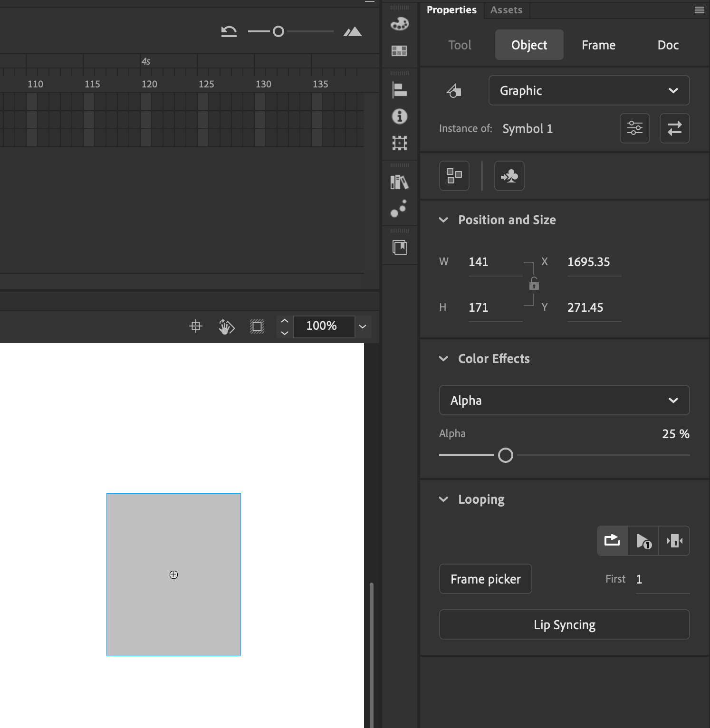This screenshot has width=710, height=728.
Task: Enable Loop playback in Looping section
Action: click(612, 541)
